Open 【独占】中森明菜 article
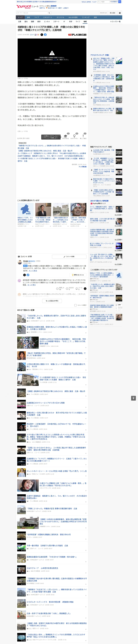The height and width of the screenshot is (644, 138). tap(56, 354)
